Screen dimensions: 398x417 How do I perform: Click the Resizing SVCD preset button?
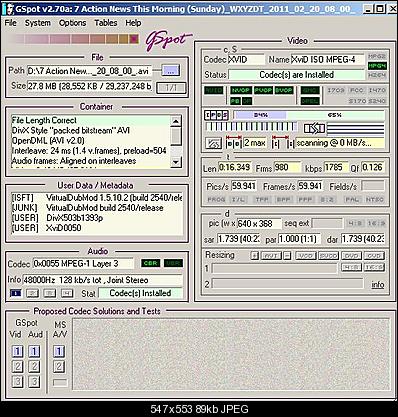coord(328,256)
